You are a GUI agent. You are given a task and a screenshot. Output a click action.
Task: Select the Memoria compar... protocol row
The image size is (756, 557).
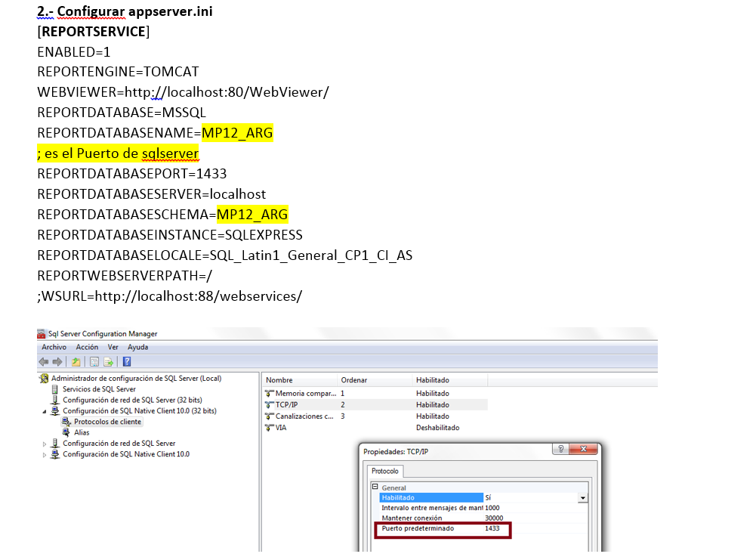tap(375, 393)
